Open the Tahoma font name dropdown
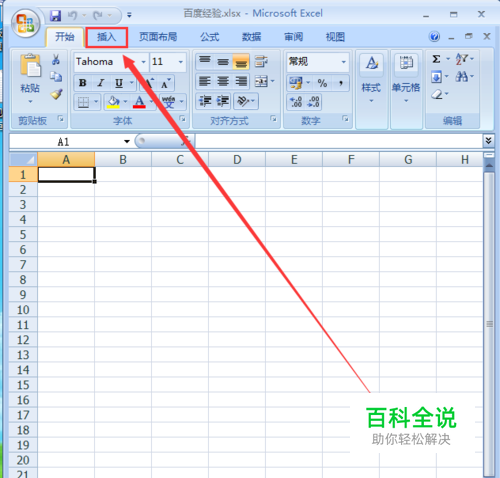 pos(143,62)
